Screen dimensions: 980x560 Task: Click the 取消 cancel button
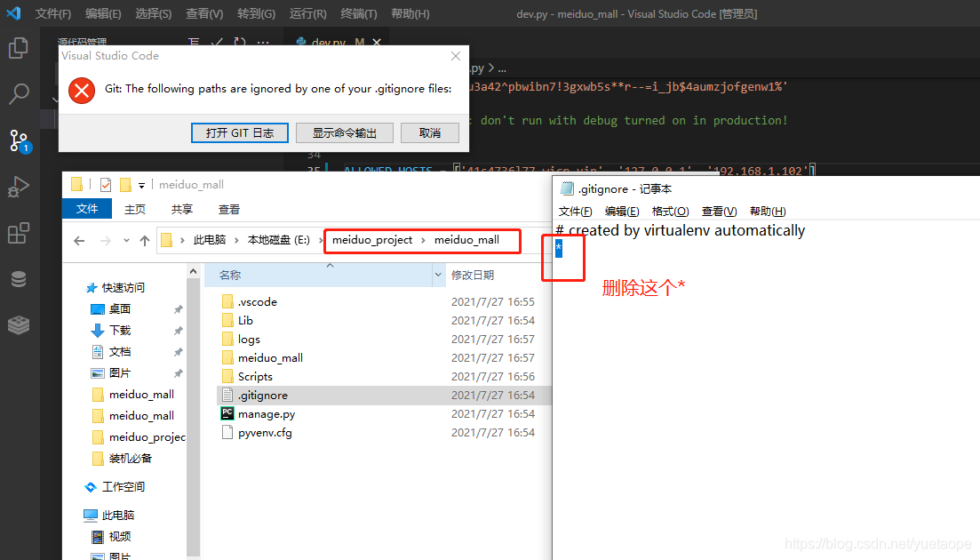430,133
